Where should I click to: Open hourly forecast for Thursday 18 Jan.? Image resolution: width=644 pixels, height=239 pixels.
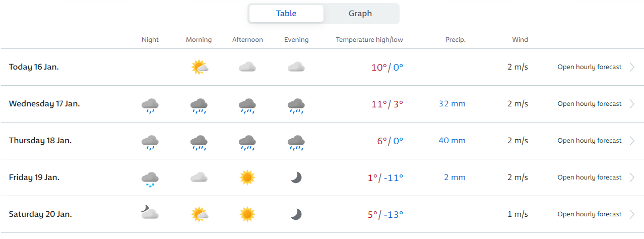(x=590, y=141)
